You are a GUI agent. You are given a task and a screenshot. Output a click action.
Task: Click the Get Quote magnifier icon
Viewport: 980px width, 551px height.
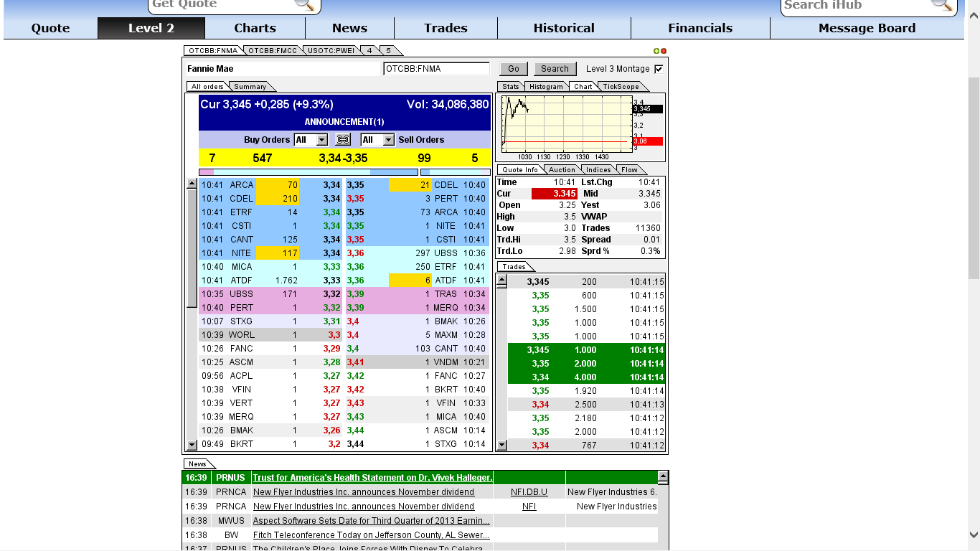tap(305, 4)
